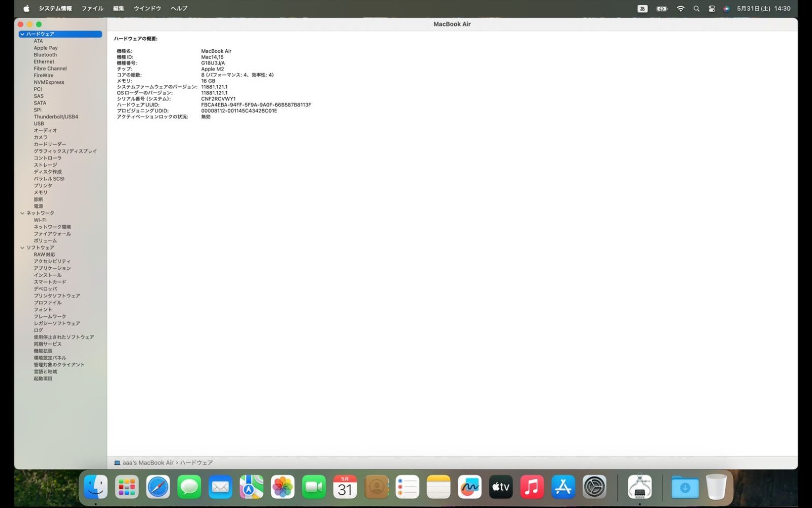Open Calendar showing 31 in the Dock
Viewport: 812px width, 508px height.
click(345, 487)
